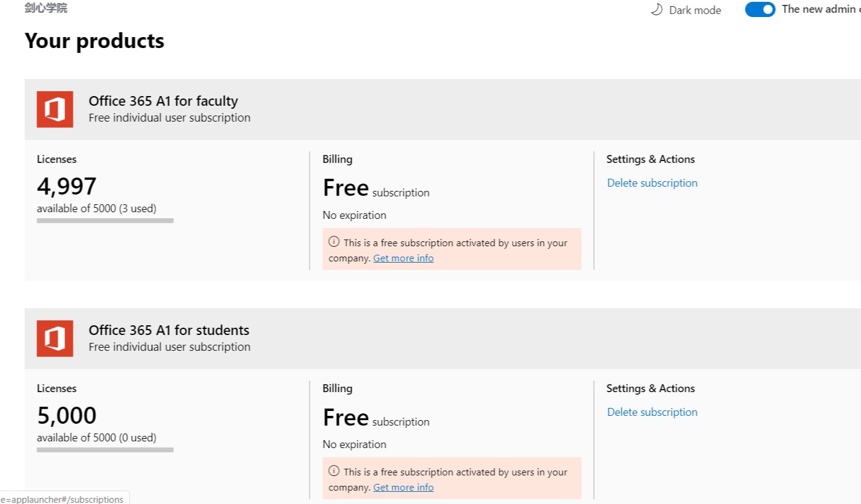Viewport: 861px width, 504px height.
Task: Click Settings & Actions heading for faculty
Action: 651,159
